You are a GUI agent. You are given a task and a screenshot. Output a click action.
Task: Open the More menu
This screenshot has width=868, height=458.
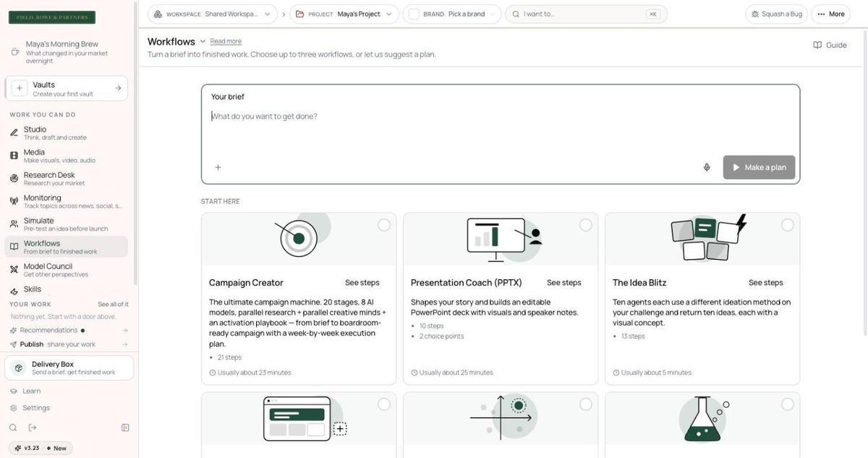click(830, 14)
